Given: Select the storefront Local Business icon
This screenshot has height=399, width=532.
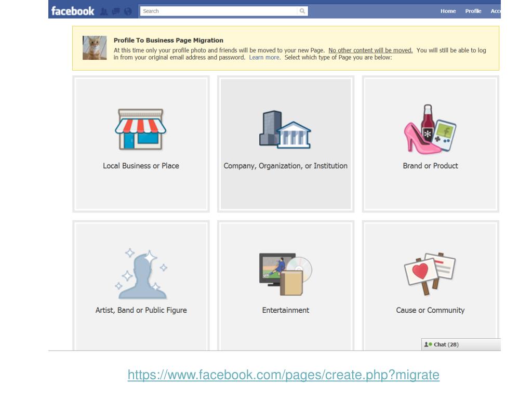Looking at the screenshot, I should pos(140,129).
